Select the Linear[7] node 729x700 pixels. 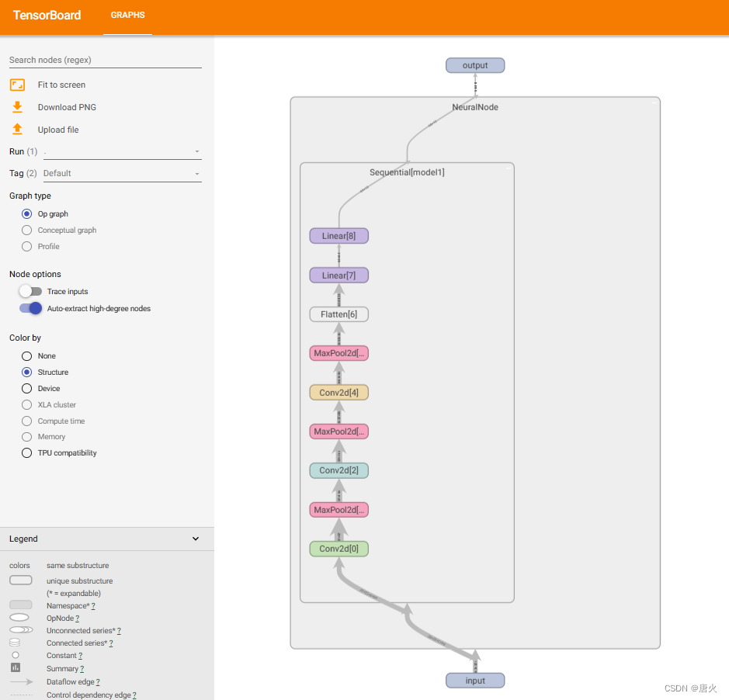(x=339, y=275)
